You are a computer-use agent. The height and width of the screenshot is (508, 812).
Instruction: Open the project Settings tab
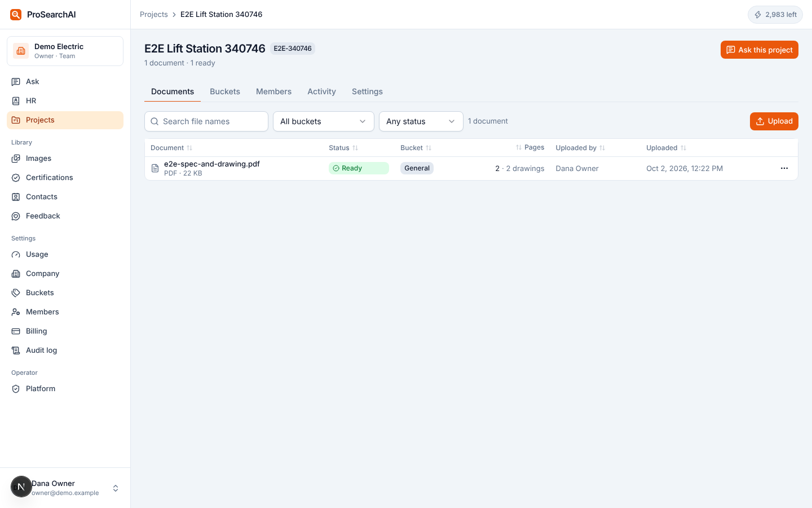(367, 91)
